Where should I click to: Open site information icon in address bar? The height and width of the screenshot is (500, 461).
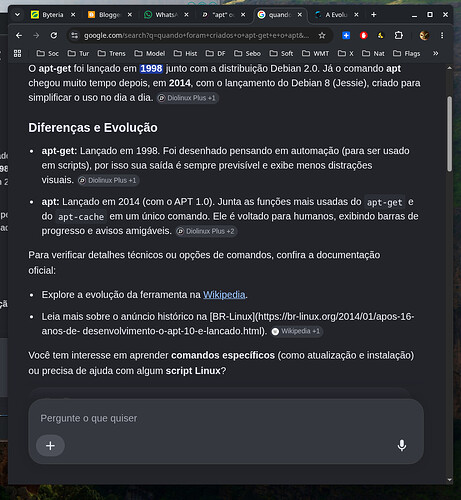pyautogui.click(x=75, y=35)
